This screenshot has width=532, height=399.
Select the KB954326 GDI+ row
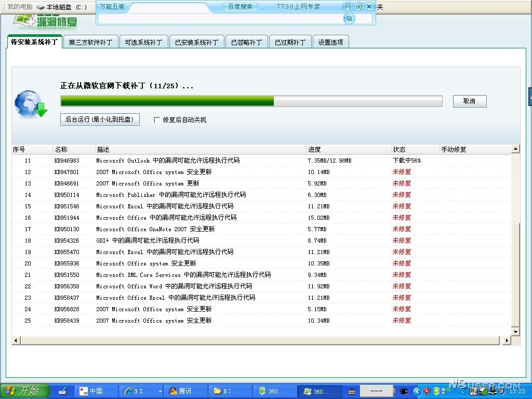pyautogui.click(x=261, y=241)
